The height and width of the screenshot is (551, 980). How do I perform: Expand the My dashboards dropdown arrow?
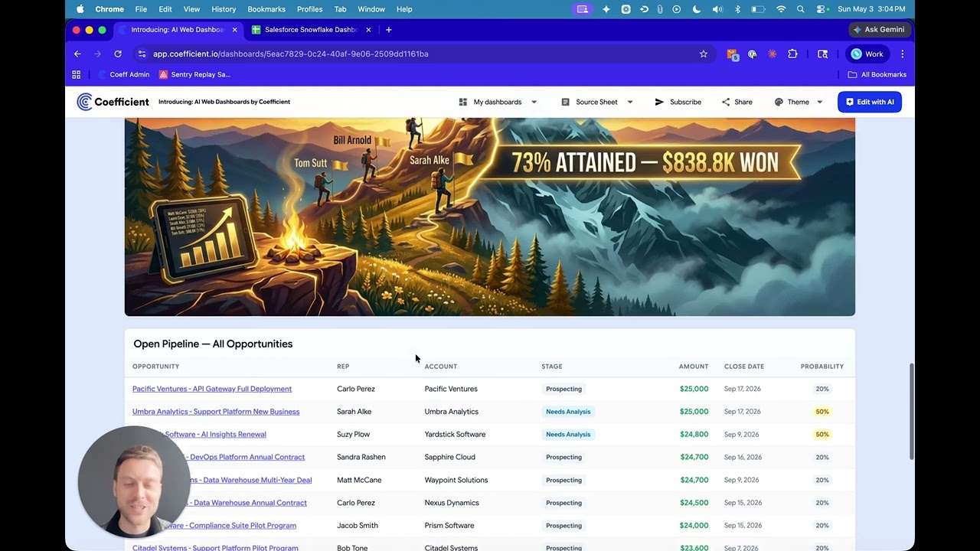534,102
